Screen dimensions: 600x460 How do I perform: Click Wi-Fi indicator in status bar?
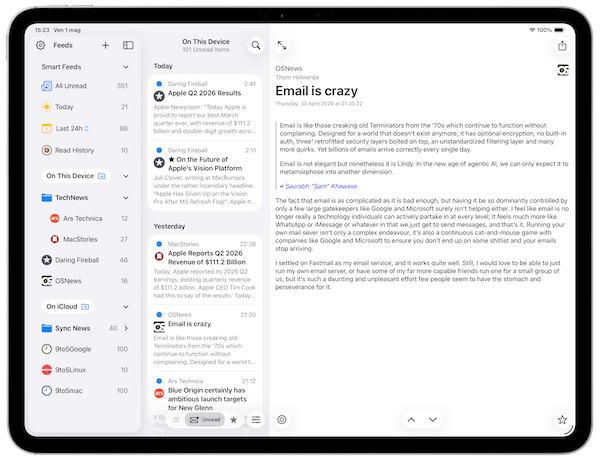(532, 30)
